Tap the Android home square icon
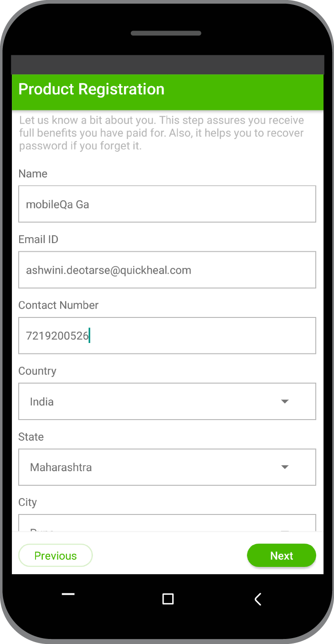This screenshot has height=644, width=334. pos(168,599)
